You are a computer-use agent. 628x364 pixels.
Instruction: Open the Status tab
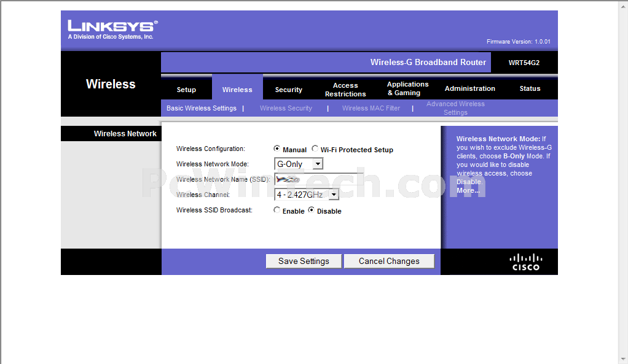pos(530,88)
